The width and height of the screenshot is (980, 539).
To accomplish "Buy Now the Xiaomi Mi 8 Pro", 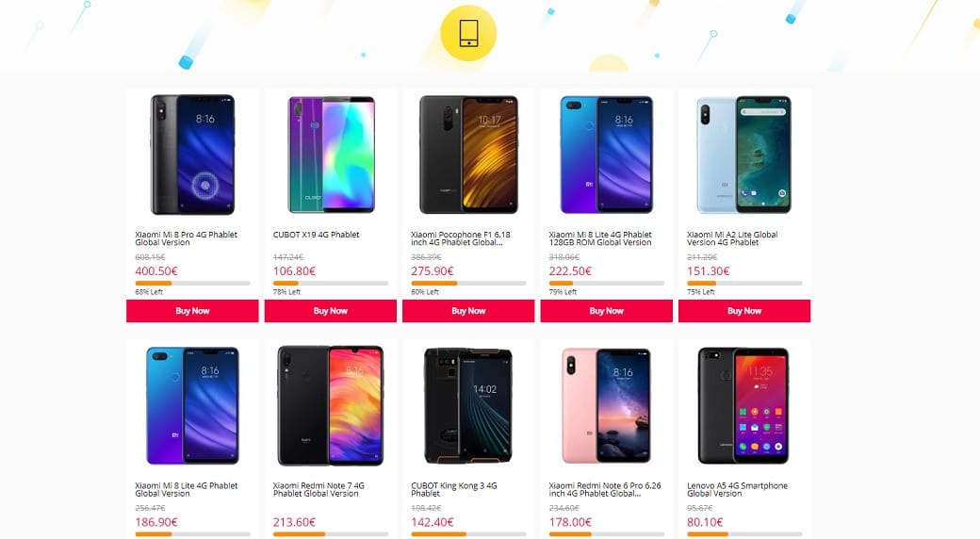I will click(x=192, y=311).
